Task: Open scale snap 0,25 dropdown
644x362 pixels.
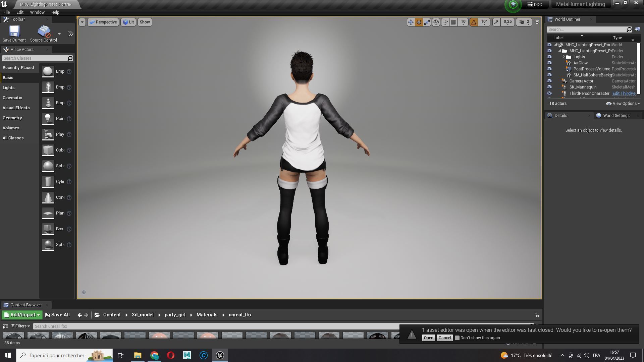Action: 507,22
